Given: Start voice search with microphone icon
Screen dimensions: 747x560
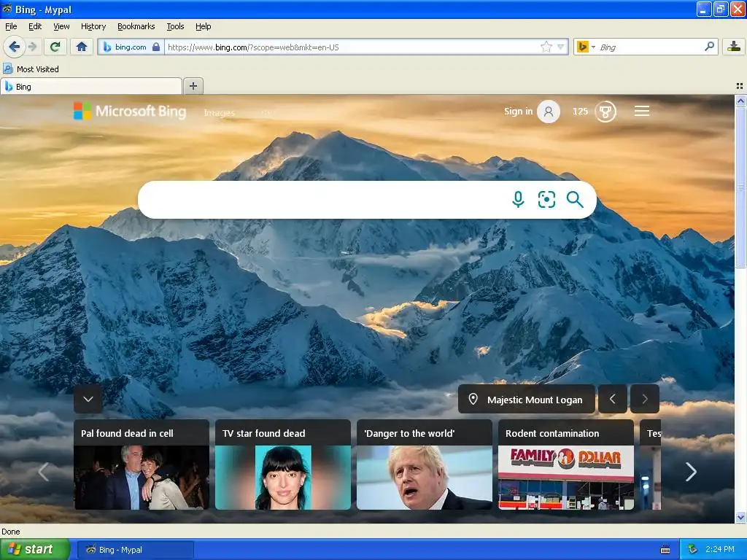Looking at the screenshot, I should coord(518,200).
